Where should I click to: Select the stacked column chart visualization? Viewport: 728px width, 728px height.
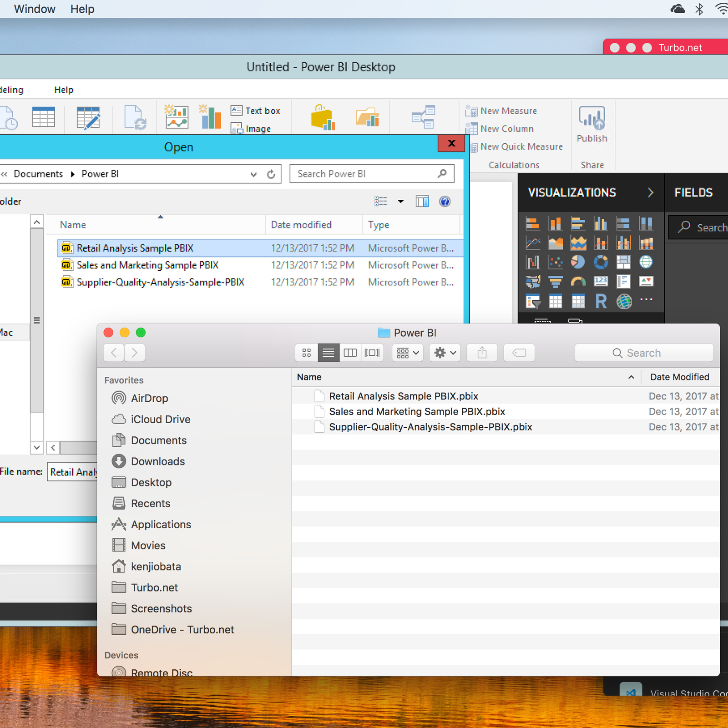coord(556,223)
